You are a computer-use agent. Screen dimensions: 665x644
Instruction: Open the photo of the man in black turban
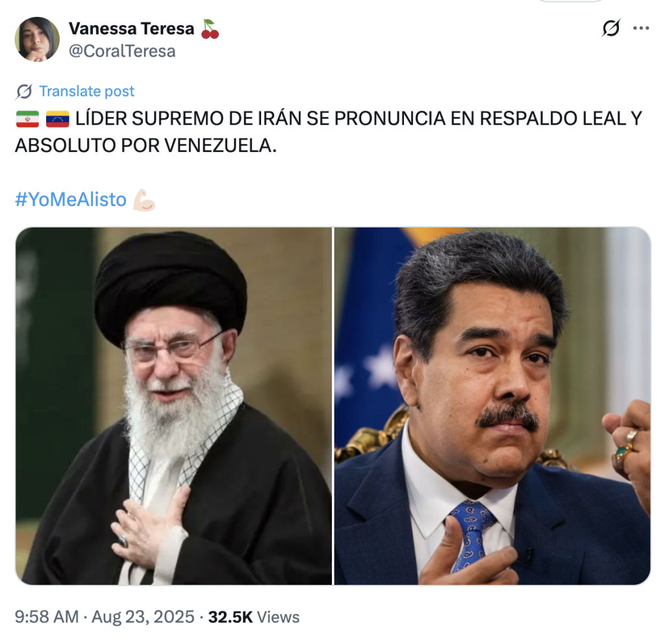click(174, 406)
